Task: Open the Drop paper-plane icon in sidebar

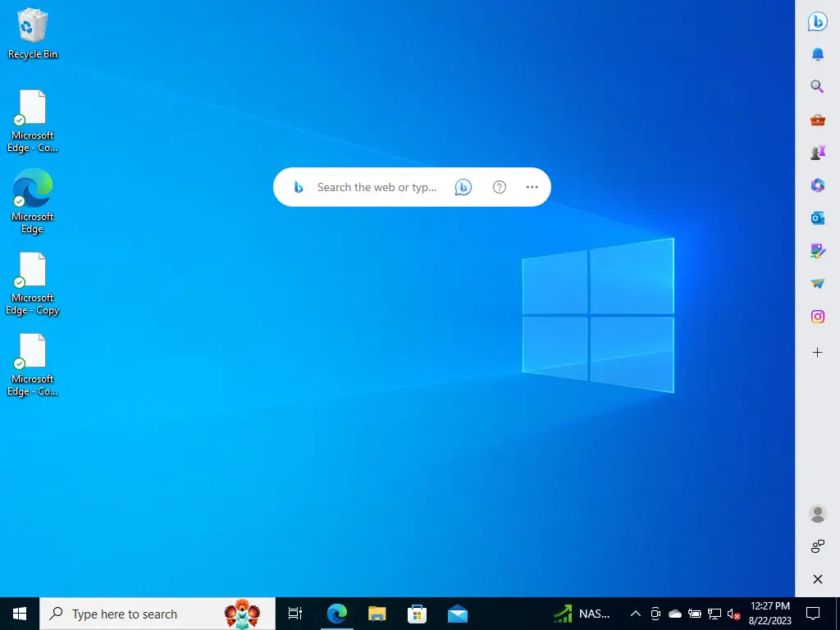Action: (x=818, y=283)
